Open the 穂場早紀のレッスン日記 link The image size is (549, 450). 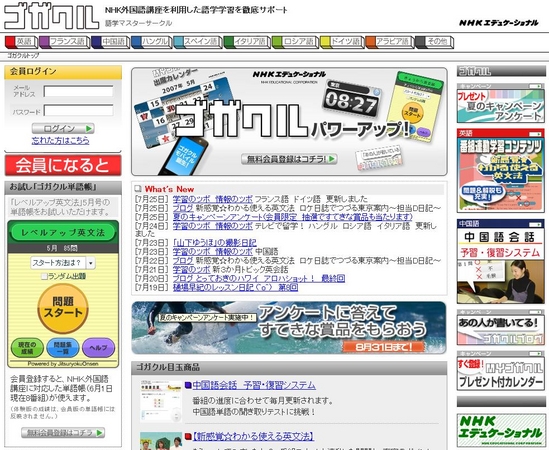(x=235, y=288)
